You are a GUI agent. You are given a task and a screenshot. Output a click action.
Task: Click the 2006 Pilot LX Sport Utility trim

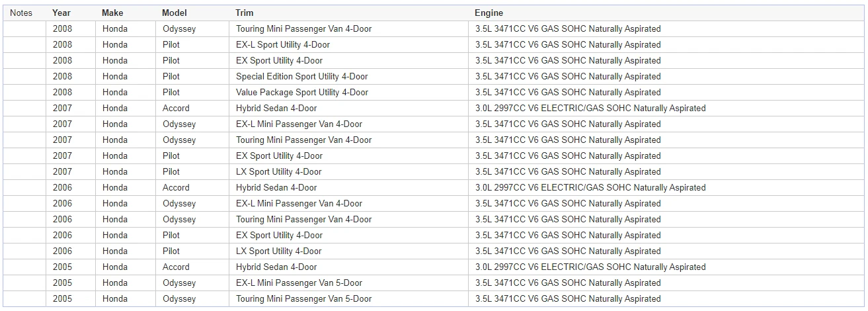[278, 251]
